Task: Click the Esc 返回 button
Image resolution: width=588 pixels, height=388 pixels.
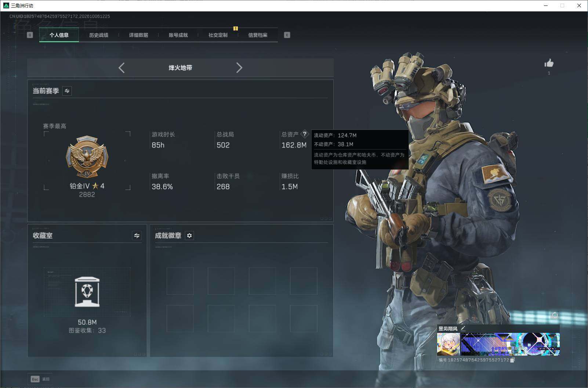Action: click(40, 379)
